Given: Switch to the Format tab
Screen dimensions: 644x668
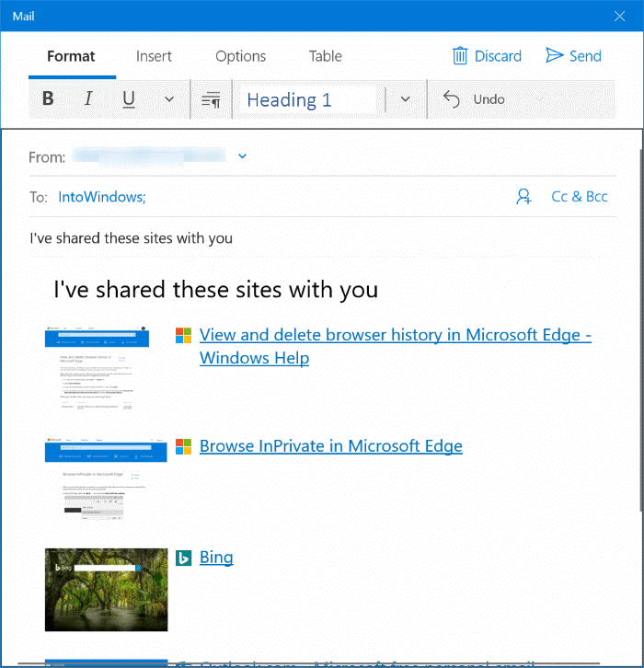Looking at the screenshot, I should (71, 56).
